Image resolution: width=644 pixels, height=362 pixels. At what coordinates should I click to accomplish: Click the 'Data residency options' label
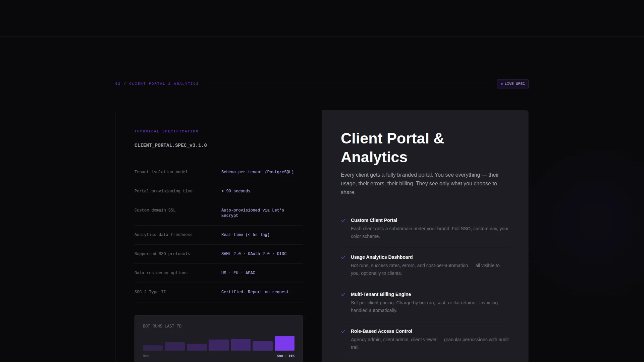[161, 273]
